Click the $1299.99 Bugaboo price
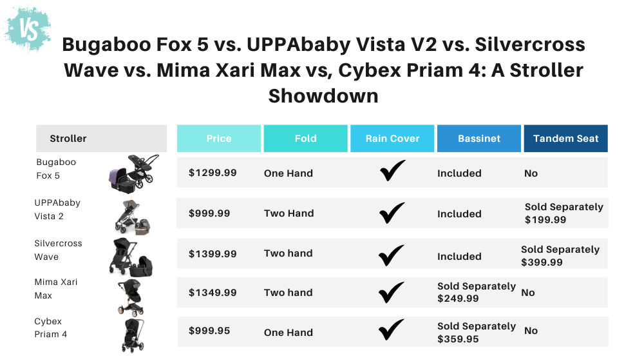Image resolution: width=644 pixels, height=363 pixels. coord(213,173)
